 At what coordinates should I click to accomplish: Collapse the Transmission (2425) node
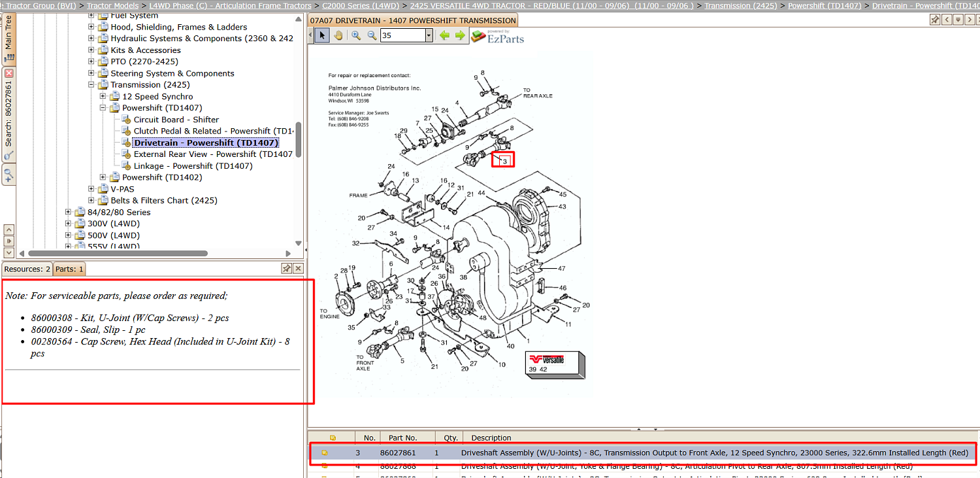point(91,85)
